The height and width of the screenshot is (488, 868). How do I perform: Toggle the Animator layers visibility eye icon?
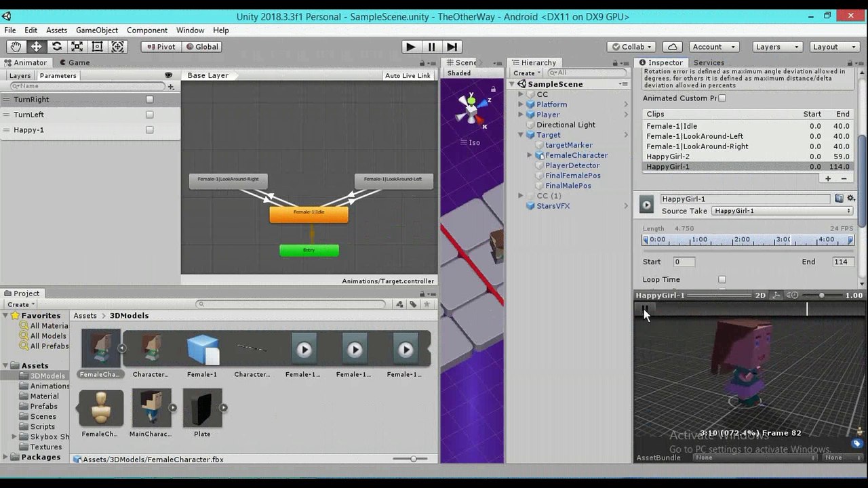168,75
